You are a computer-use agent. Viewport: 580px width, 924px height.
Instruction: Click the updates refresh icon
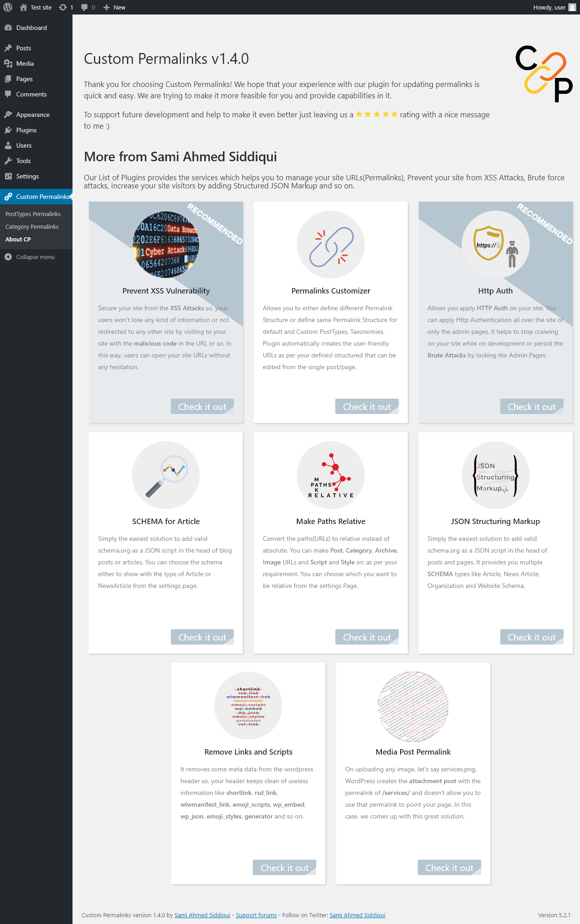coord(63,7)
